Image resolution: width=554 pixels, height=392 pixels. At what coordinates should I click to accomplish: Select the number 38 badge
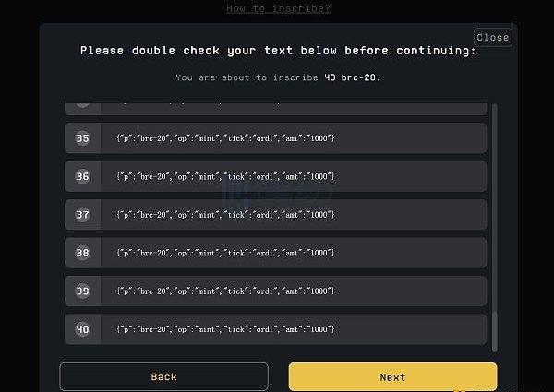[x=83, y=253]
